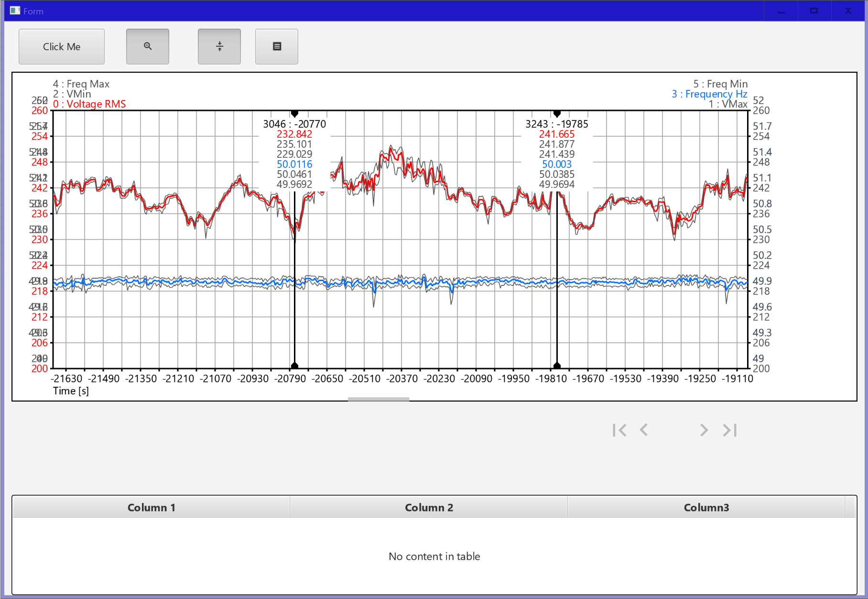Click the horizontal scrollbar beneath the chart
This screenshot has height=599, width=868.
(378, 400)
